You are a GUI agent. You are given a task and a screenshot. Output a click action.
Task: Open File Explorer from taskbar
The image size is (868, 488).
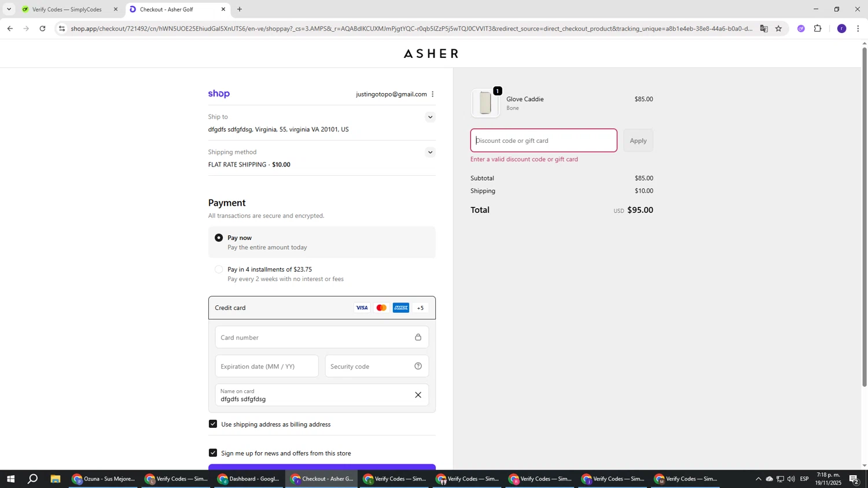(x=56, y=479)
